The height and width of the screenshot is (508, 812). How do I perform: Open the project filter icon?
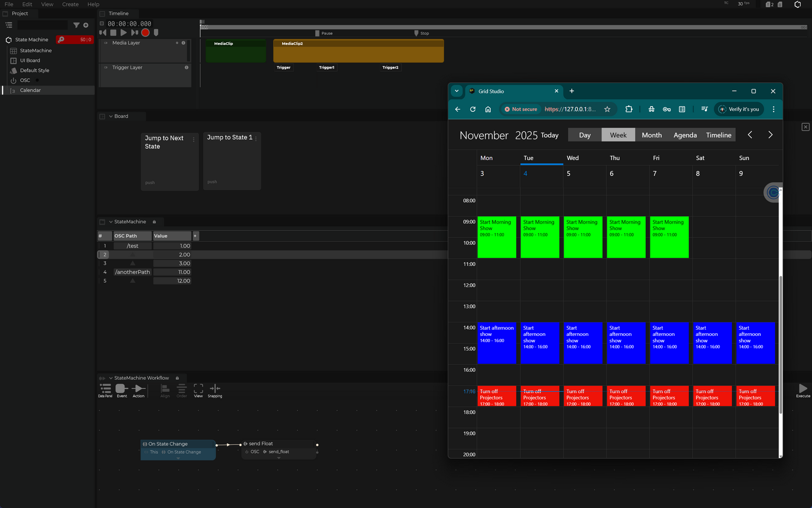coord(76,25)
